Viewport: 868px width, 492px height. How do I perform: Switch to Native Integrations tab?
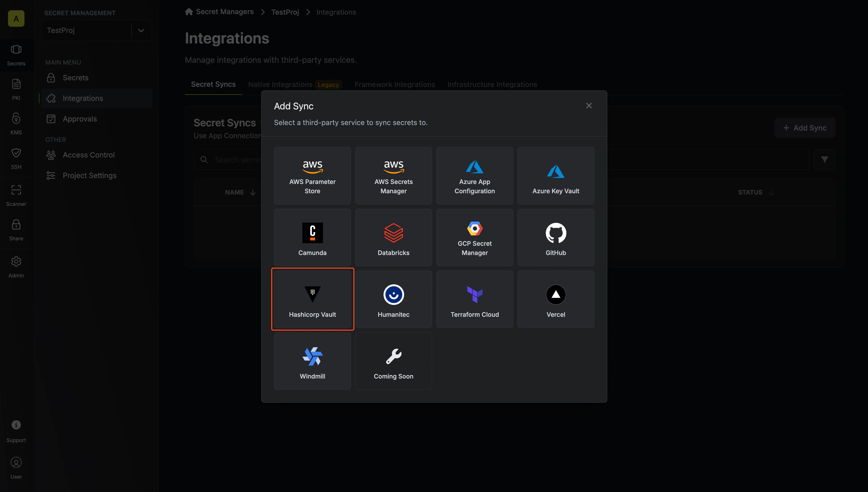(x=280, y=84)
